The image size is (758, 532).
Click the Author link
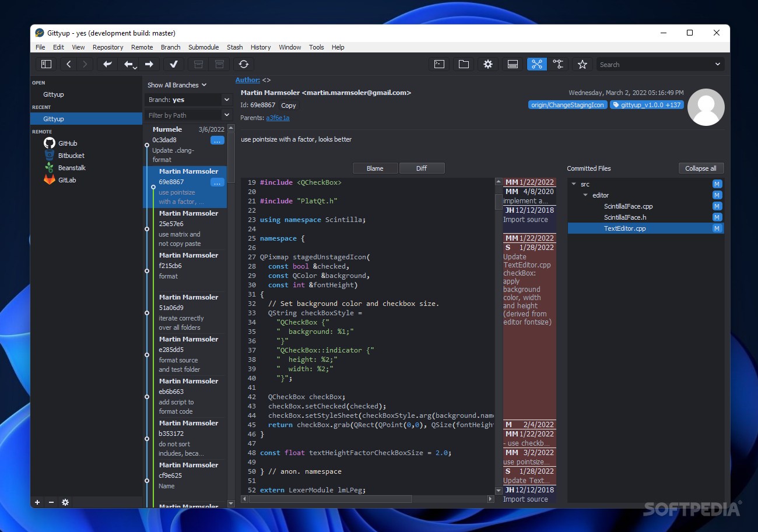248,80
